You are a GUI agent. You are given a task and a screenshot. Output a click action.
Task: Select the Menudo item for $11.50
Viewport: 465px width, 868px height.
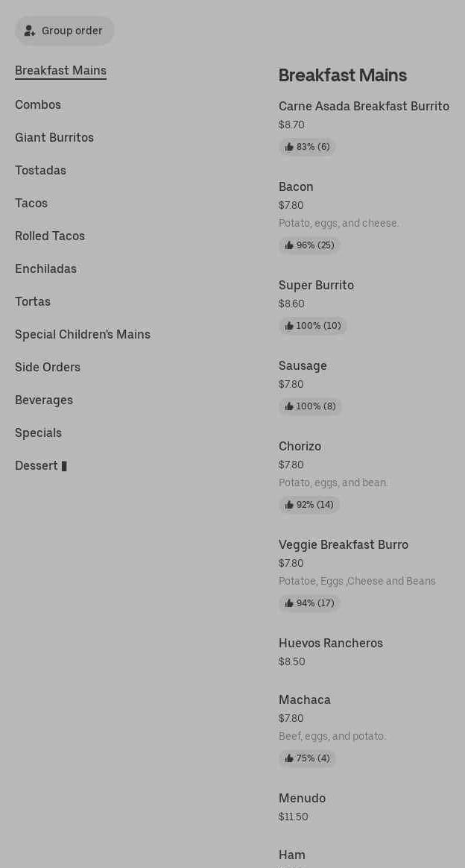pyautogui.click(x=302, y=799)
